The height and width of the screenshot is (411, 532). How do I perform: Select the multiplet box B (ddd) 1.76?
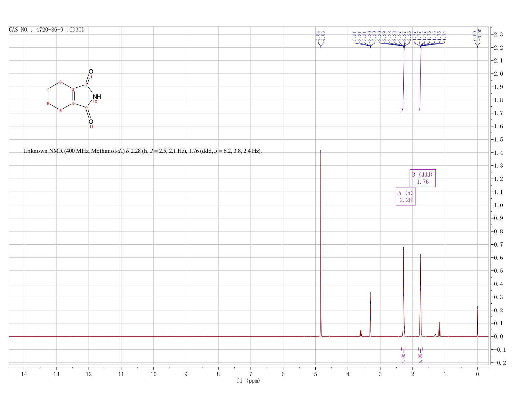[x=423, y=178]
